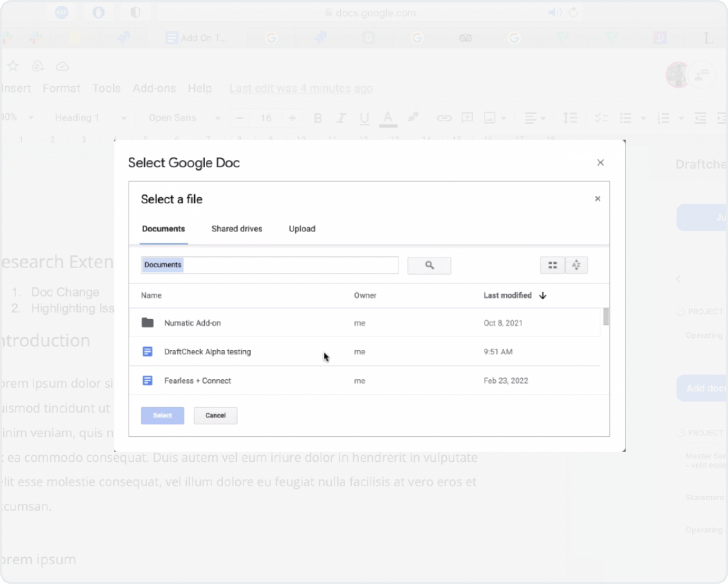
Task: Switch to the Shared drives tab
Action: 237,229
